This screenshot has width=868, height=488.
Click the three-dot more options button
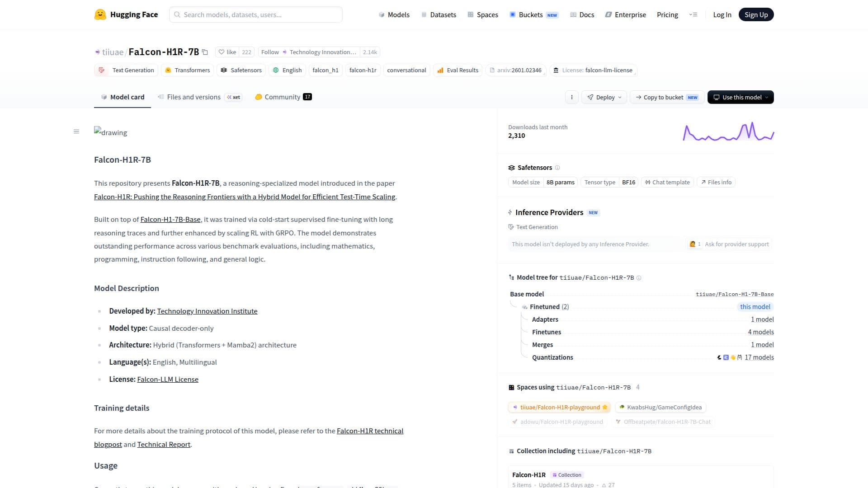point(572,97)
